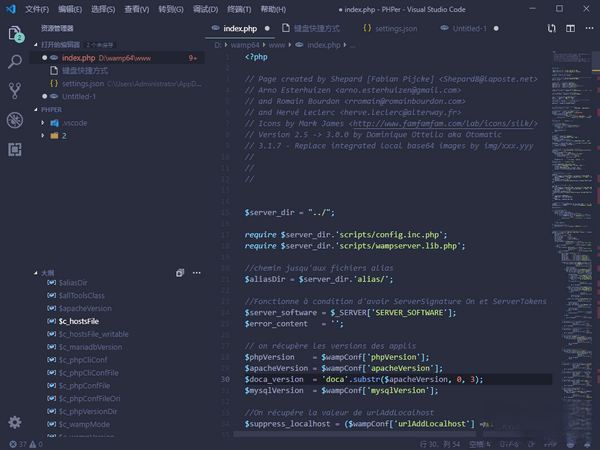
Task: Click index.php in the breadcrumb path
Action: (x=323, y=45)
